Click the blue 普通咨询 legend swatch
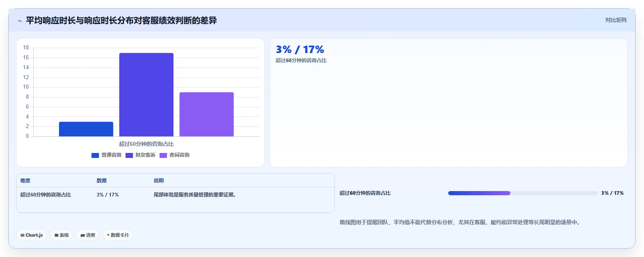This screenshot has width=644, height=257. point(95,155)
